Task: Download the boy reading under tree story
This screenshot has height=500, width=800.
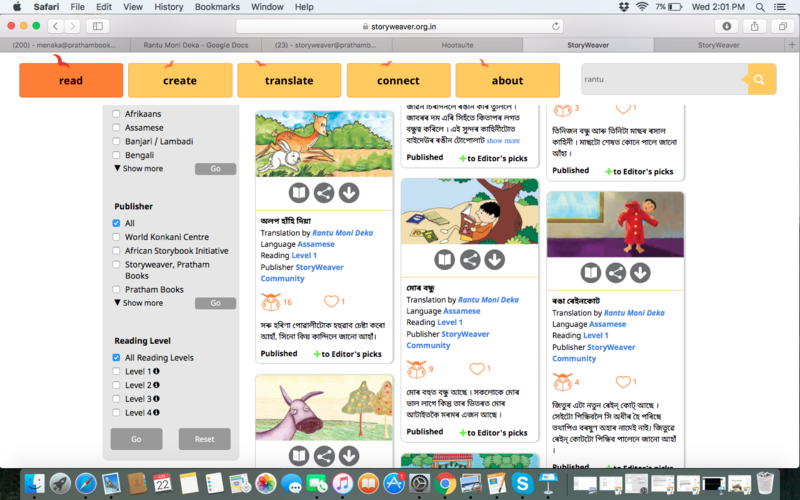Action: pyautogui.click(x=494, y=260)
